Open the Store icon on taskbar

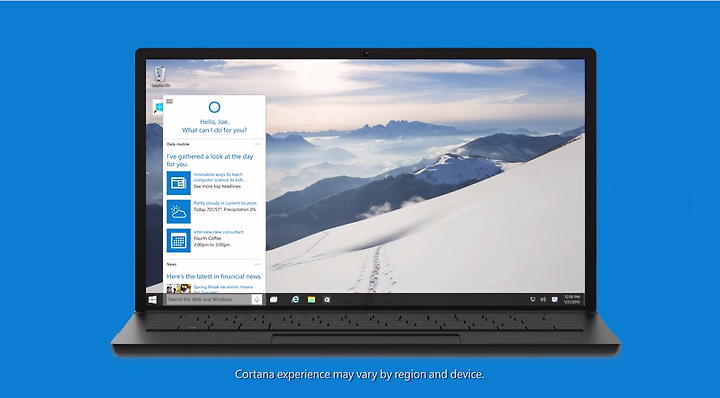[327, 299]
